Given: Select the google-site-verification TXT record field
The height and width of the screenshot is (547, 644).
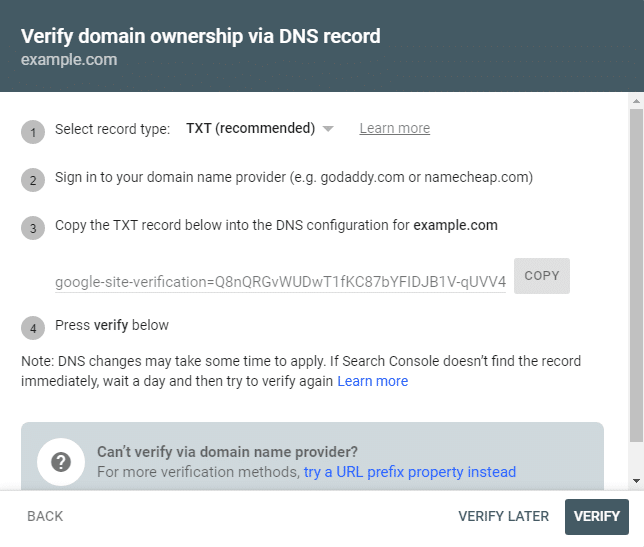Looking at the screenshot, I should [x=281, y=282].
